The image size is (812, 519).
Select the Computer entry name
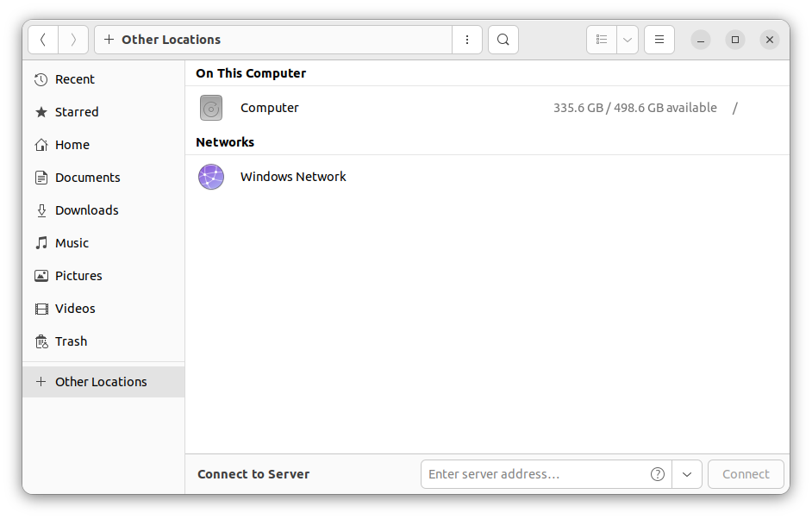click(x=269, y=108)
